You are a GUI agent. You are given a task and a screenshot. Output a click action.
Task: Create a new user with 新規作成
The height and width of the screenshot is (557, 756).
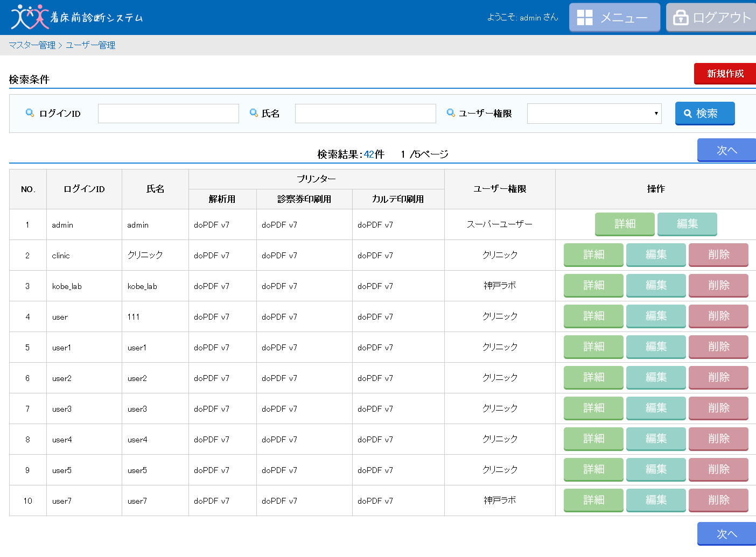725,74
